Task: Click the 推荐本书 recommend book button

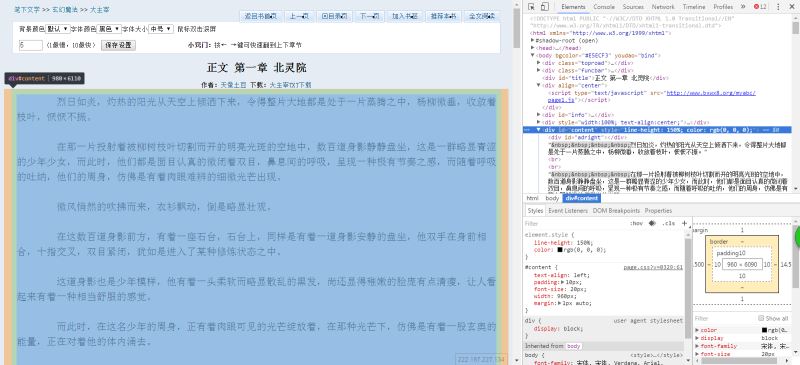Action: [x=443, y=16]
